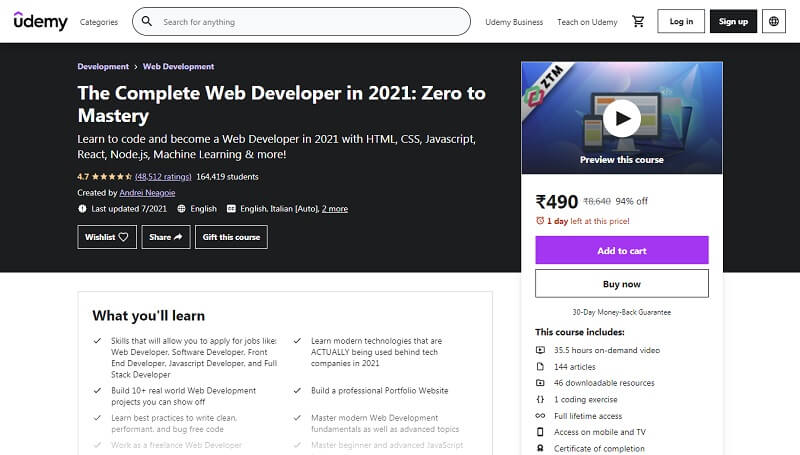
Task: Click '30-Day Money-Back Guarantee' text
Action: 621,312
